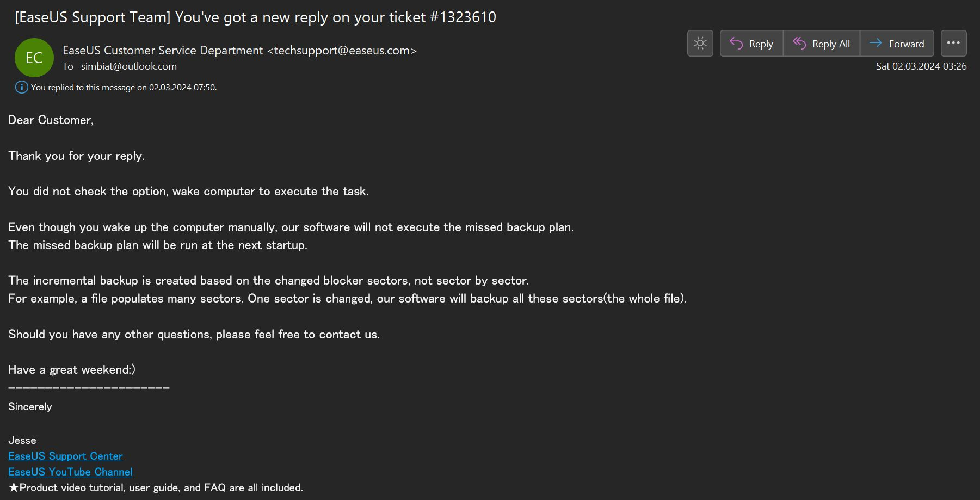Screen dimensions: 980x500
Task: Toggle the light/dark background sun icon
Action: [700, 44]
